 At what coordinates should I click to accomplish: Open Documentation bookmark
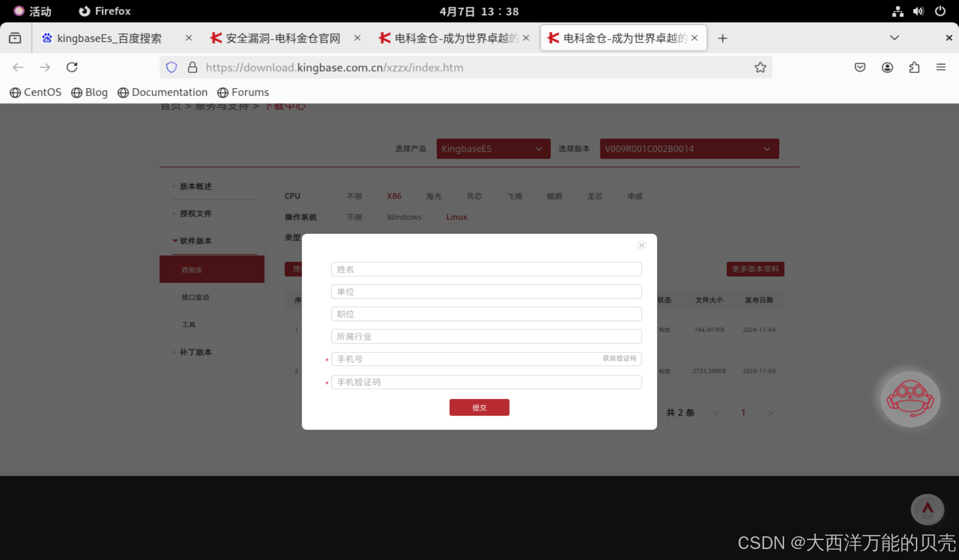163,92
